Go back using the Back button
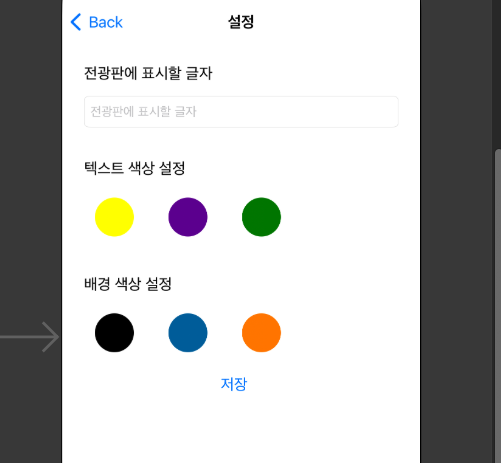The image size is (501, 463). [97, 22]
